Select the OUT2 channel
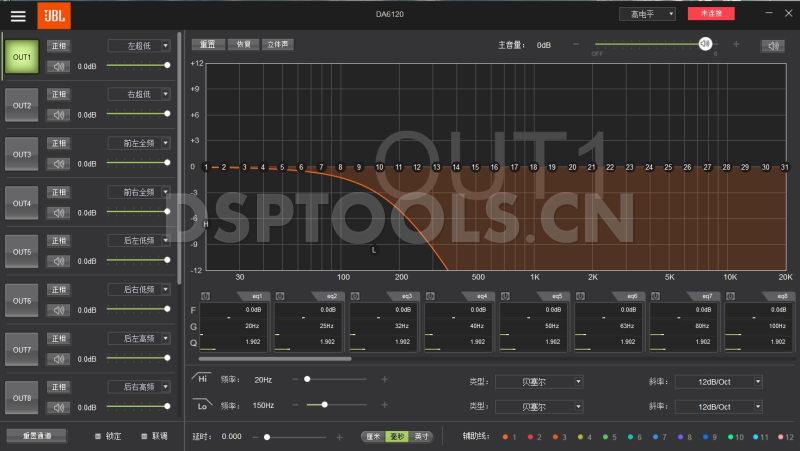 point(22,105)
